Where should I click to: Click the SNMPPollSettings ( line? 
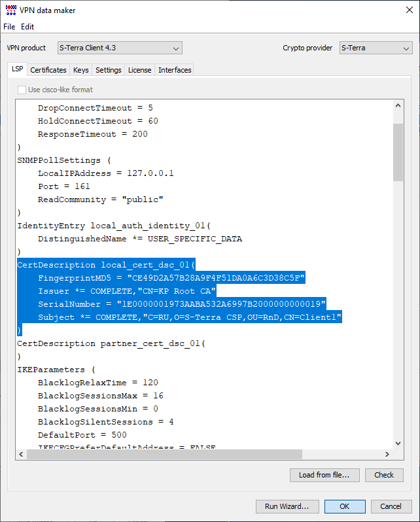pyautogui.click(x=64, y=160)
